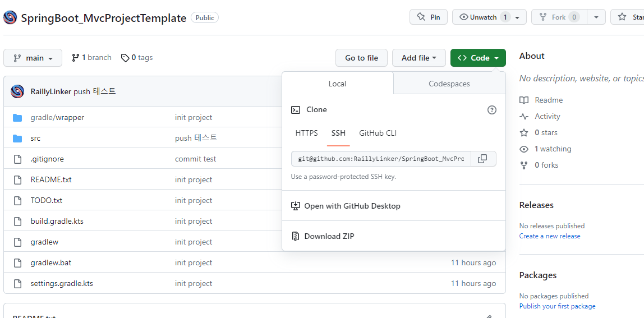The height and width of the screenshot is (318, 644).
Task: View the 1 branch link
Action: 91,58
